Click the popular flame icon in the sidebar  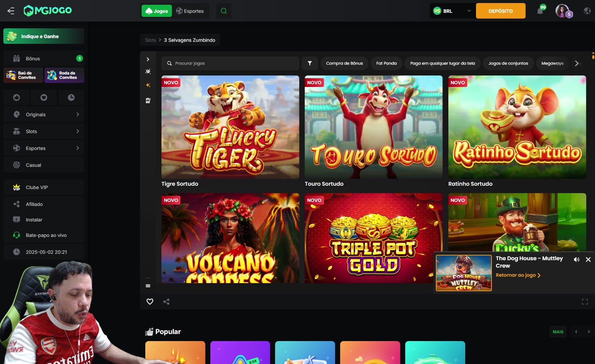click(17, 97)
